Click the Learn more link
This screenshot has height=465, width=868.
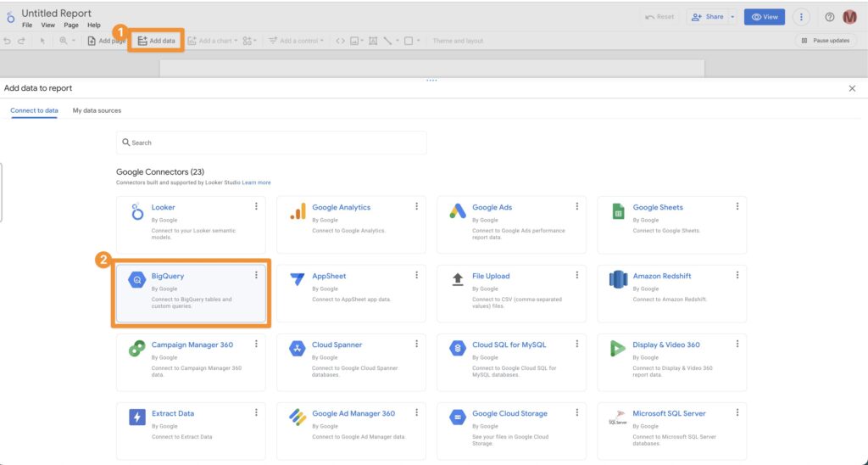256,182
